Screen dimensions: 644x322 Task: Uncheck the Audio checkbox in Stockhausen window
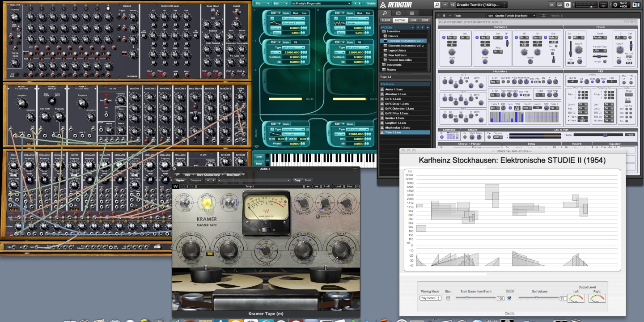(509, 298)
